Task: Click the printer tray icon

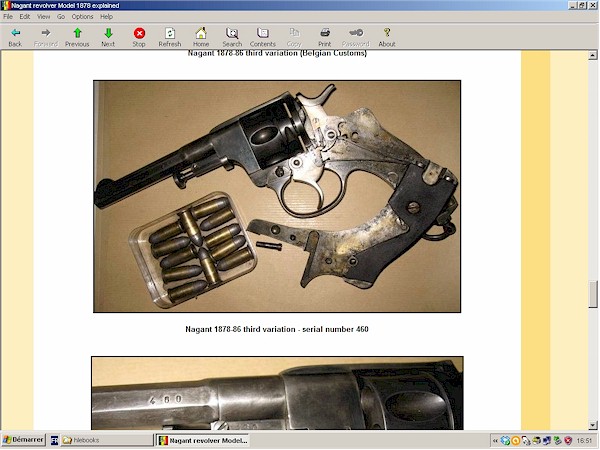Action: [536, 441]
